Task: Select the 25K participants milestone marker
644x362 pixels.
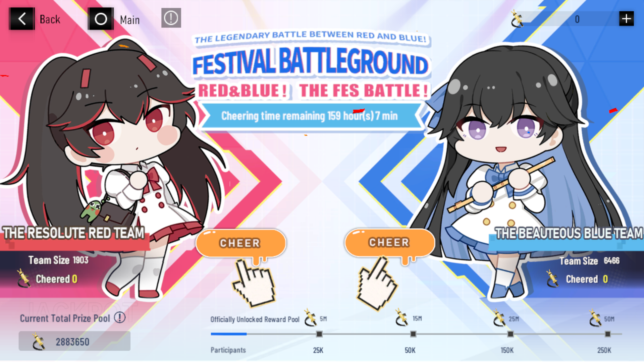Action: point(319,334)
